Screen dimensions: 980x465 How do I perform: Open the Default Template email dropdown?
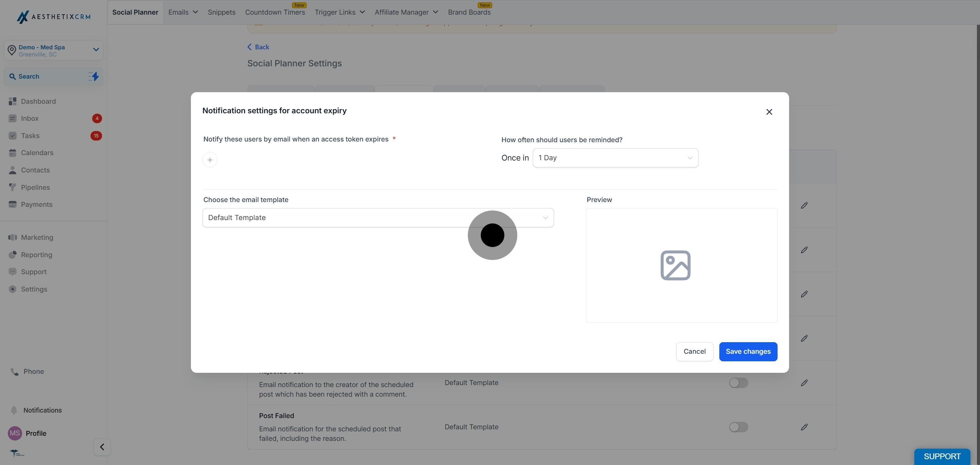378,218
